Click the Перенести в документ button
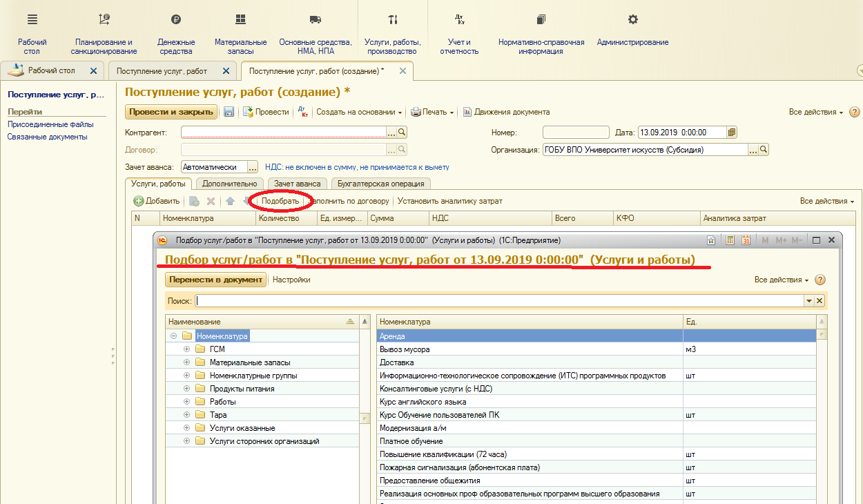This screenshot has width=863, height=504. click(215, 280)
